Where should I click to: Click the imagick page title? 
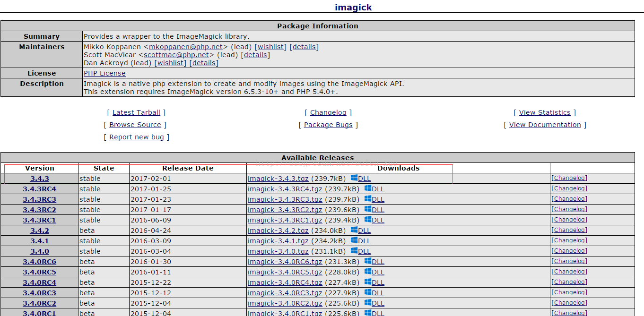(x=353, y=7)
